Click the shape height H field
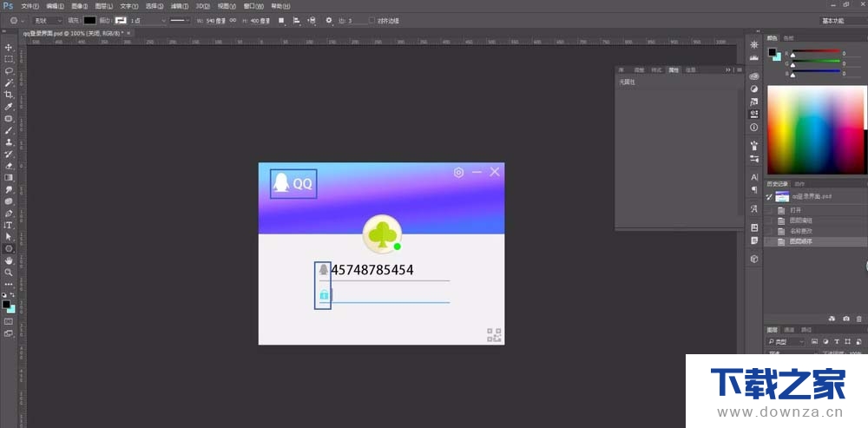Image resolution: width=868 pixels, height=428 pixels. [260, 21]
